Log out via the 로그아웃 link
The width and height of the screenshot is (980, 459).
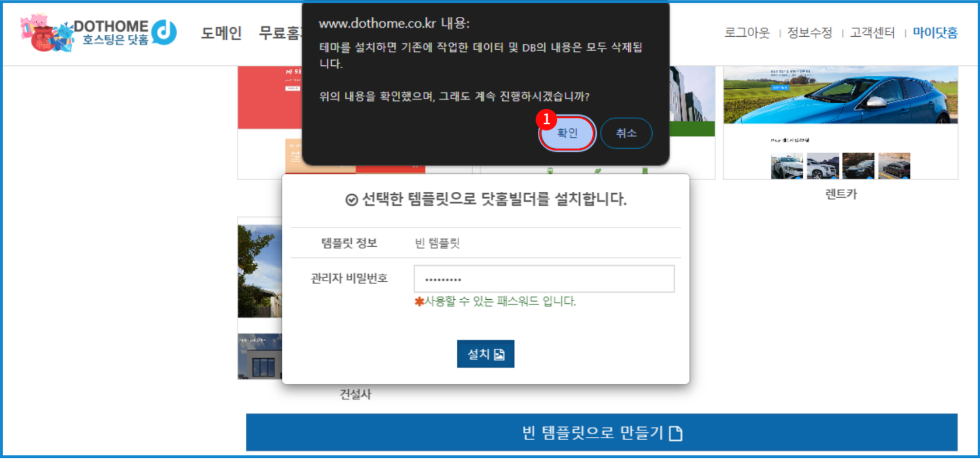tap(747, 33)
